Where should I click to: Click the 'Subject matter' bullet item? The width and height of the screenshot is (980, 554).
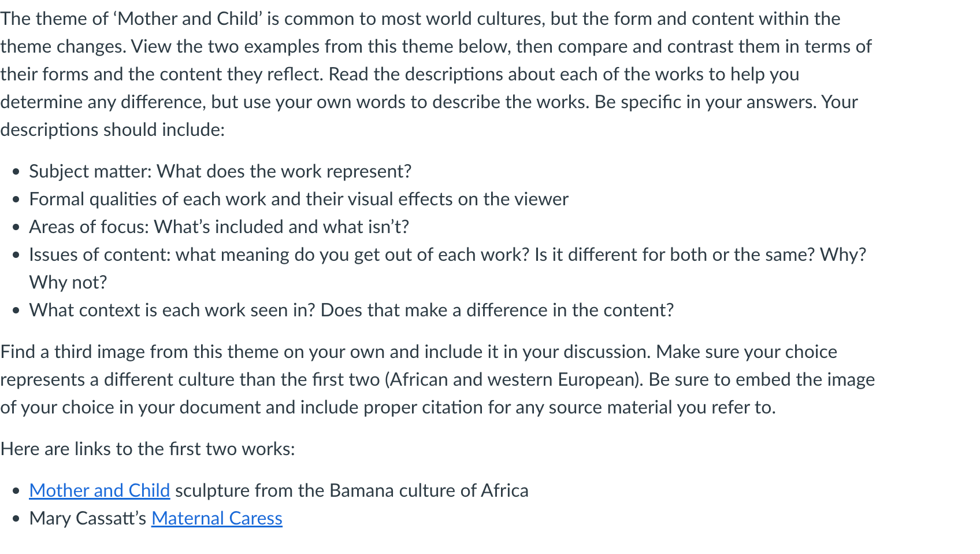pyautogui.click(x=220, y=171)
